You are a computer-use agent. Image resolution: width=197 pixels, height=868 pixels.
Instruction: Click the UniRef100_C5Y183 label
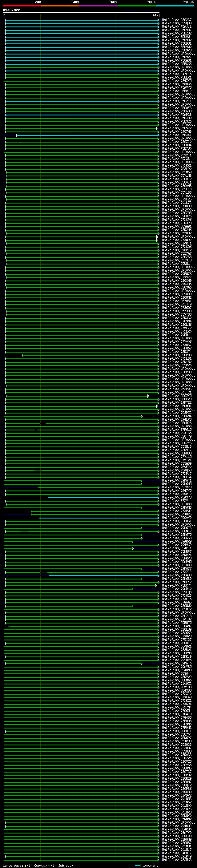[x=177, y=193]
